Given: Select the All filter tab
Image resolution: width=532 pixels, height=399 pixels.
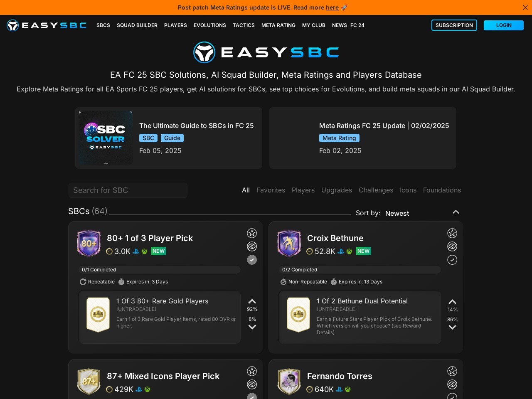Looking at the screenshot, I should point(246,190).
